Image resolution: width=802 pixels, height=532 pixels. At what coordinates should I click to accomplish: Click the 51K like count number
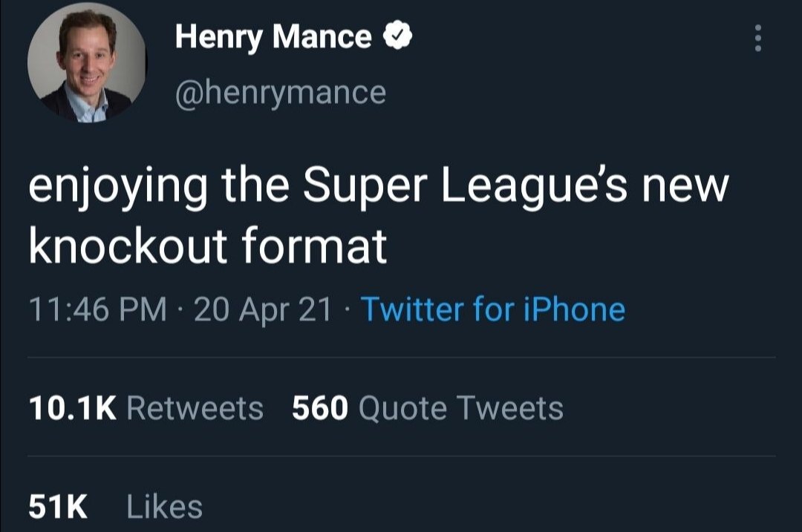[x=58, y=508]
